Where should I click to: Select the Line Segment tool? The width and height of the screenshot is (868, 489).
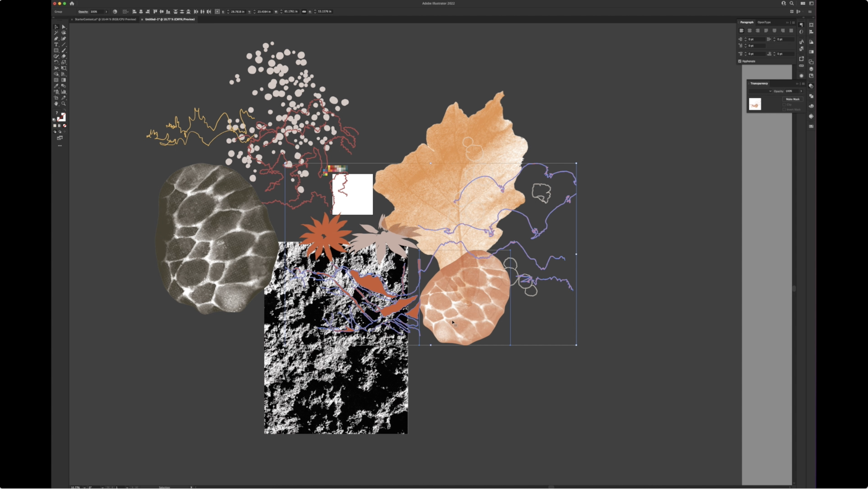(x=64, y=44)
